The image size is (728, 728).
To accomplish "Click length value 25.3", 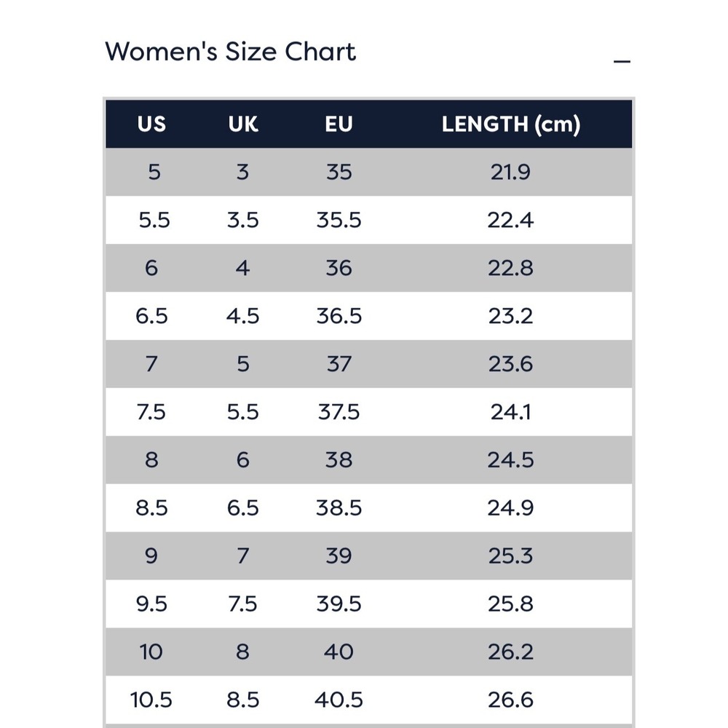I will (x=510, y=556).
